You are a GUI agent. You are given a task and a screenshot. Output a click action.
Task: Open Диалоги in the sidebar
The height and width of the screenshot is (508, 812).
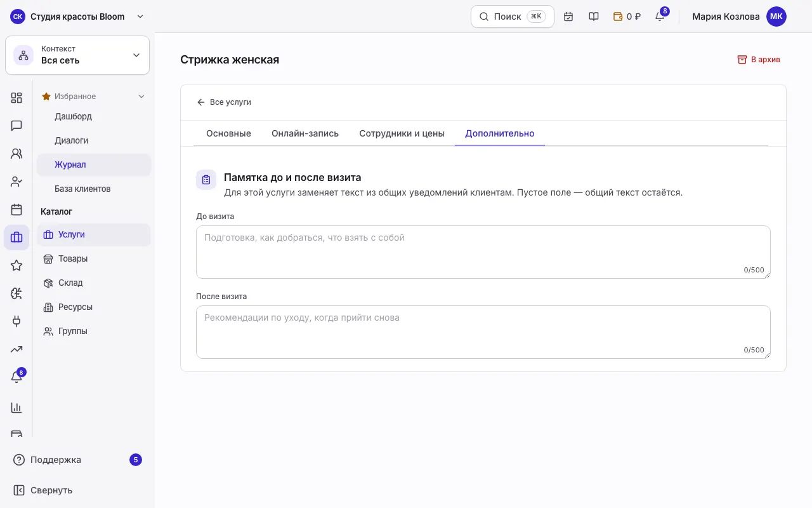pyautogui.click(x=94, y=140)
